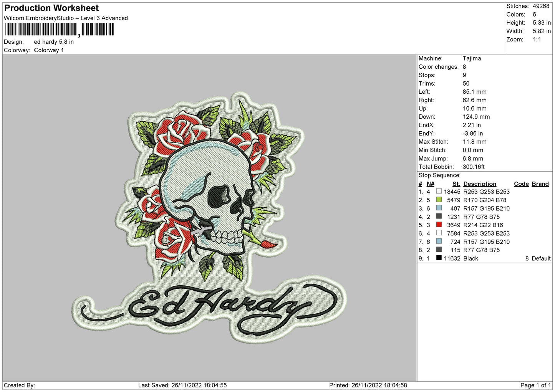
Task: Click the 'Description' column header
Action: (x=480, y=184)
